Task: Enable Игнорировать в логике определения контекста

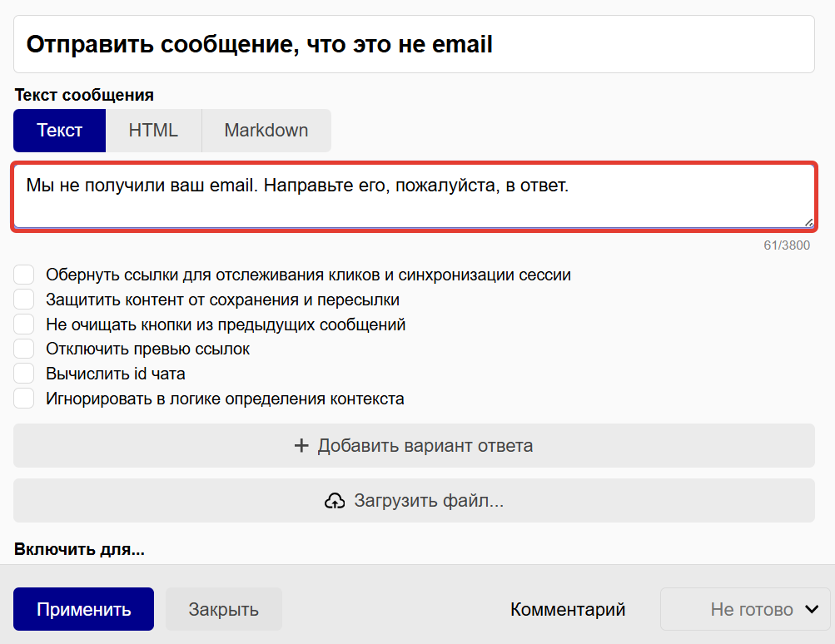Action: (23, 398)
